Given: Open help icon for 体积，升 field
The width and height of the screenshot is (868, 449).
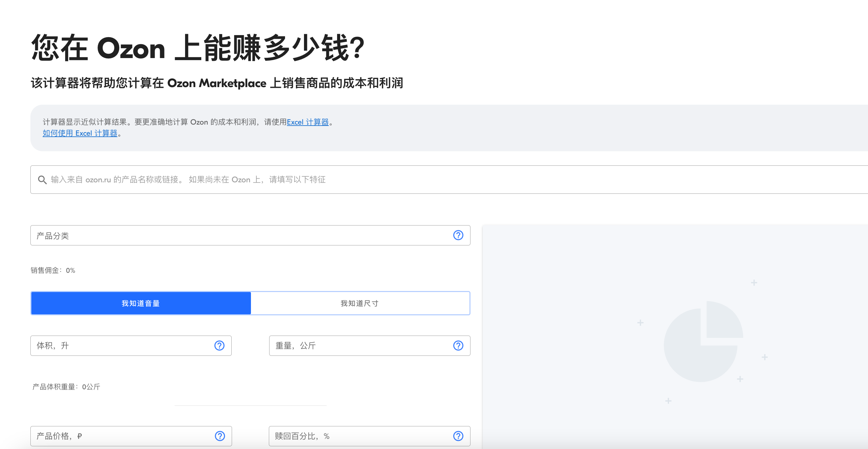Looking at the screenshot, I should tap(220, 346).
